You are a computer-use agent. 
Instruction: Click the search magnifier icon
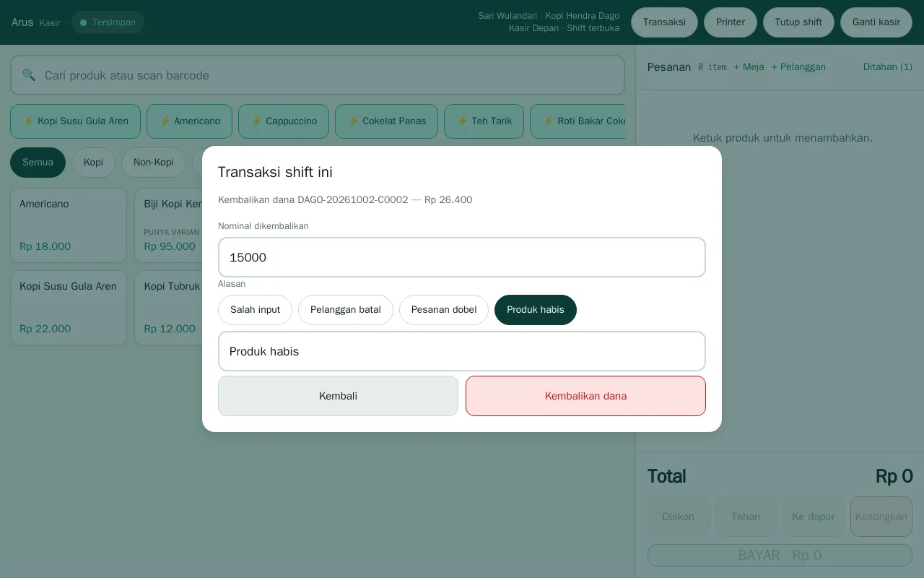pos(29,75)
